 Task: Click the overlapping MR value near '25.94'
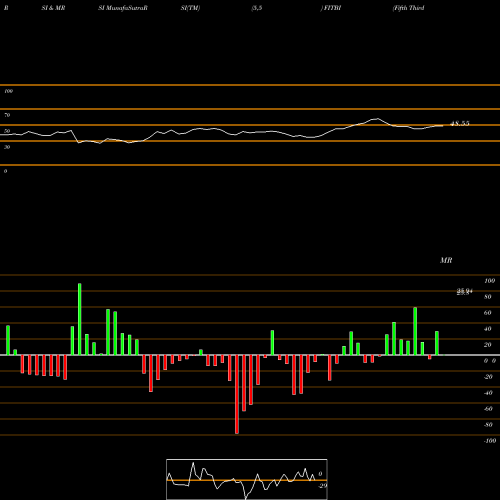[465, 292]
